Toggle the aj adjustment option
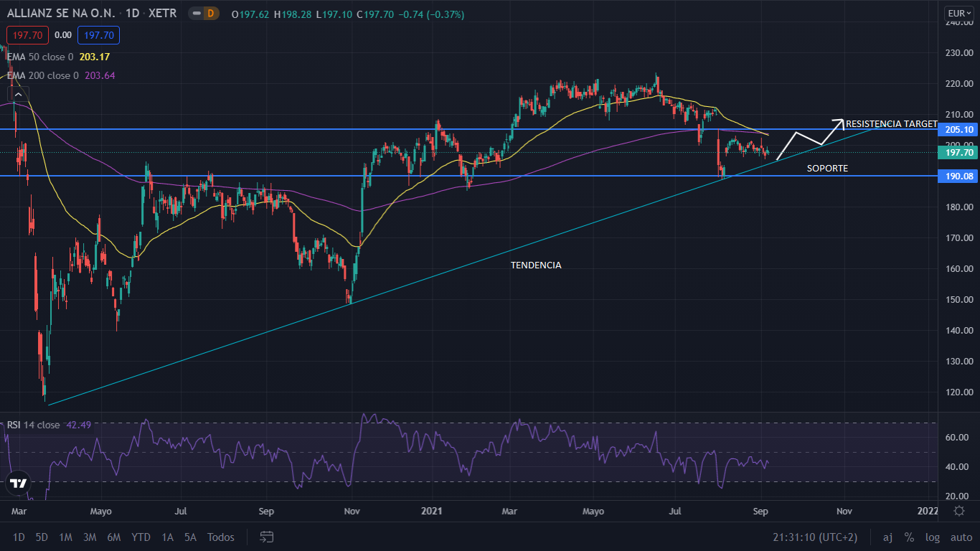 coord(887,537)
